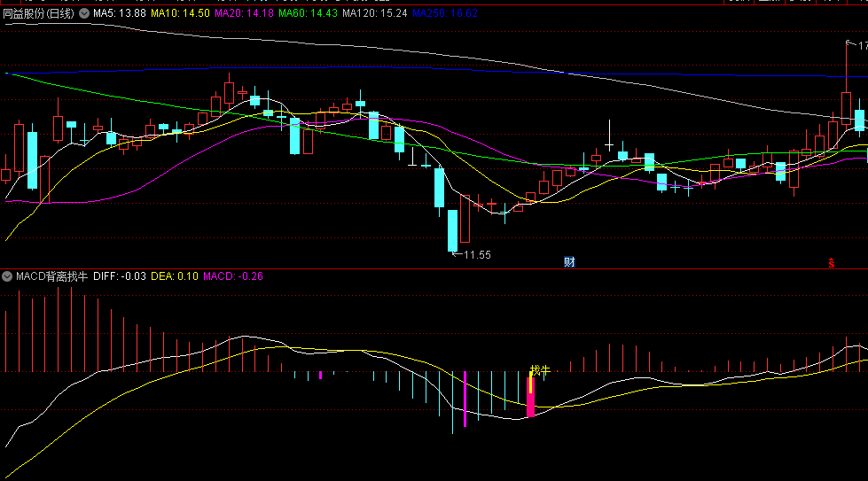The image size is (868, 481).
Task: Click the red S marker icon
Action: click(x=832, y=263)
